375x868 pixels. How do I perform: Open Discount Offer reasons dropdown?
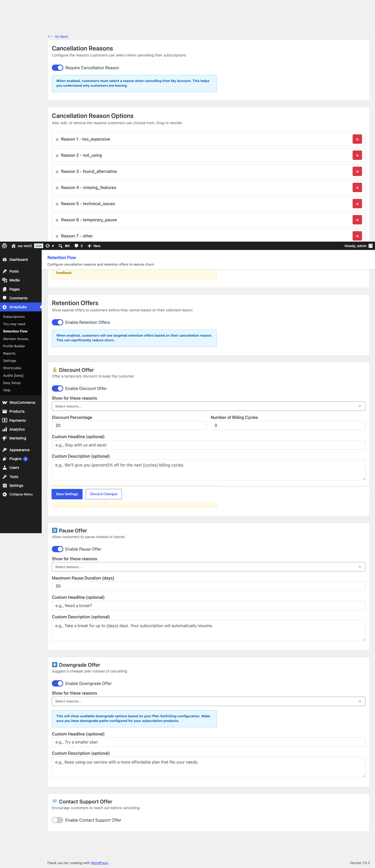(209, 406)
